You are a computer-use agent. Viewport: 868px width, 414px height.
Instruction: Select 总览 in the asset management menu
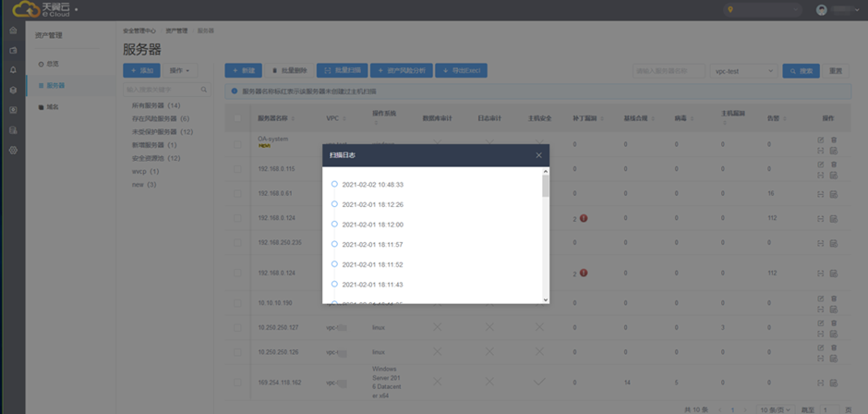53,64
